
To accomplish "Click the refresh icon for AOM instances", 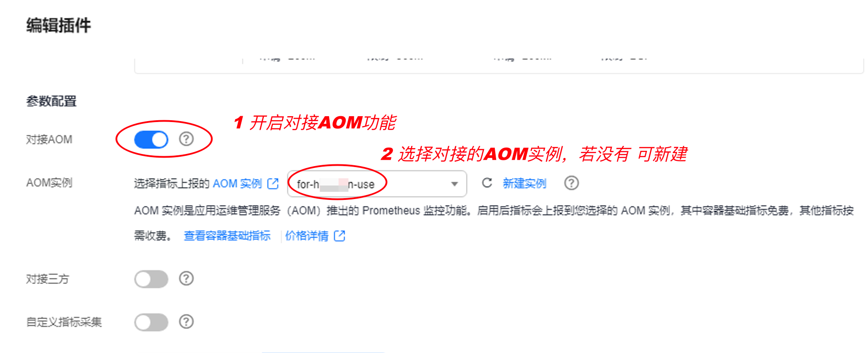I will (487, 183).
